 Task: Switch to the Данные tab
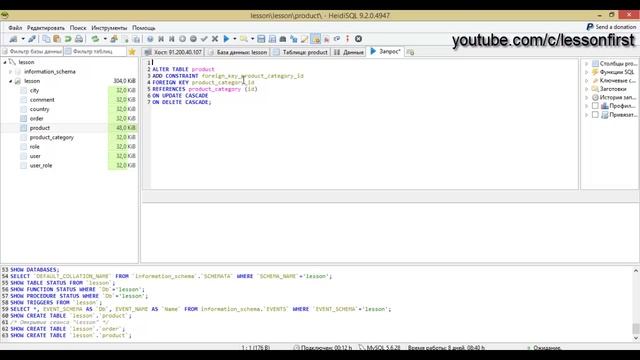[349, 52]
